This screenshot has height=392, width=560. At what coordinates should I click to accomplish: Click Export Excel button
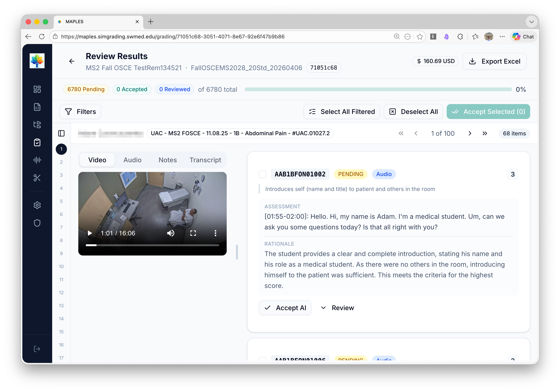pyautogui.click(x=494, y=61)
